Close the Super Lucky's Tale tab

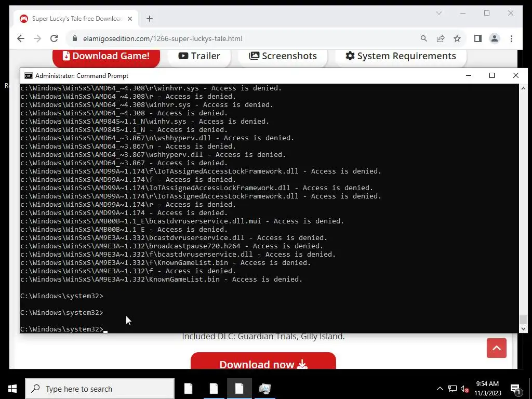pyautogui.click(x=129, y=19)
